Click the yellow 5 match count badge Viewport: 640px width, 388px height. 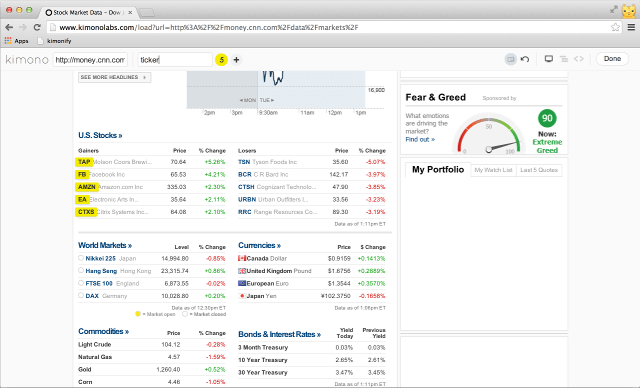tap(221, 60)
